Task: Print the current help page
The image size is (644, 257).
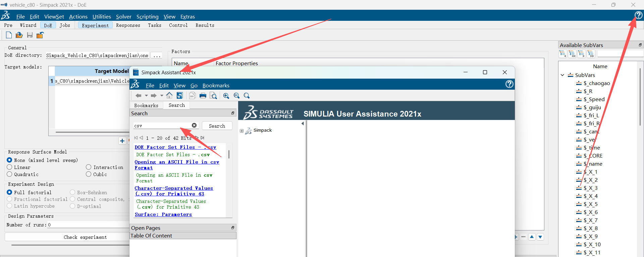Action: point(203,96)
